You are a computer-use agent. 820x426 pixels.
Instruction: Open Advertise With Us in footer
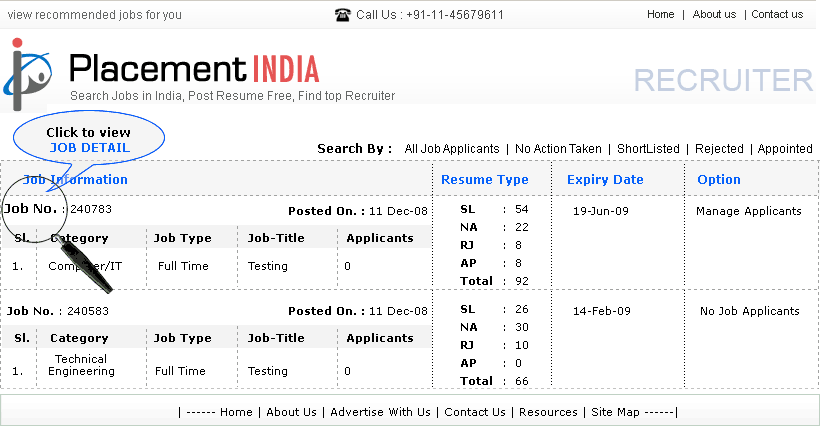pos(380,412)
